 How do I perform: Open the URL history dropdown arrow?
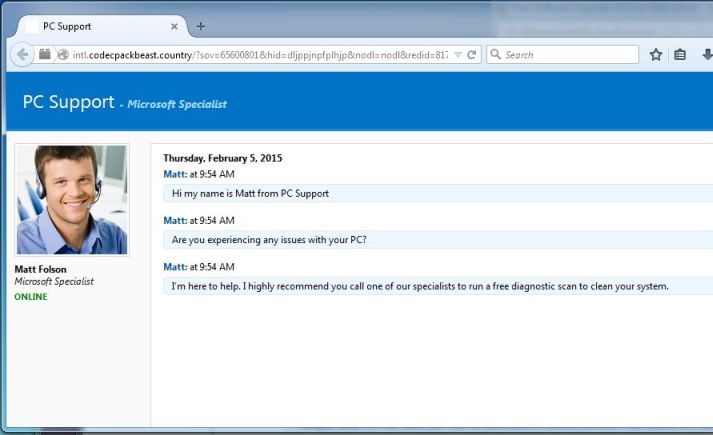tap(458, 55)
